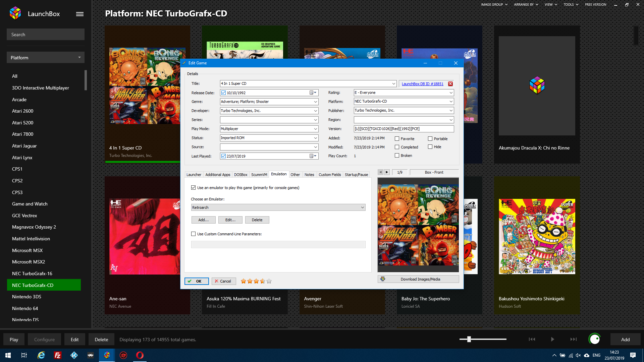Open Windows Start menu

coord(8,355)
